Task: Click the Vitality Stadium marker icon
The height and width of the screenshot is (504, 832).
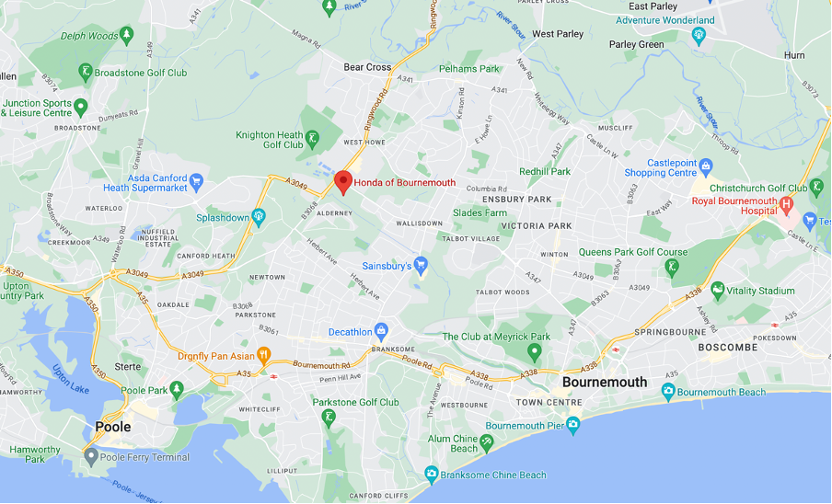Action: (x=717, y=290)
